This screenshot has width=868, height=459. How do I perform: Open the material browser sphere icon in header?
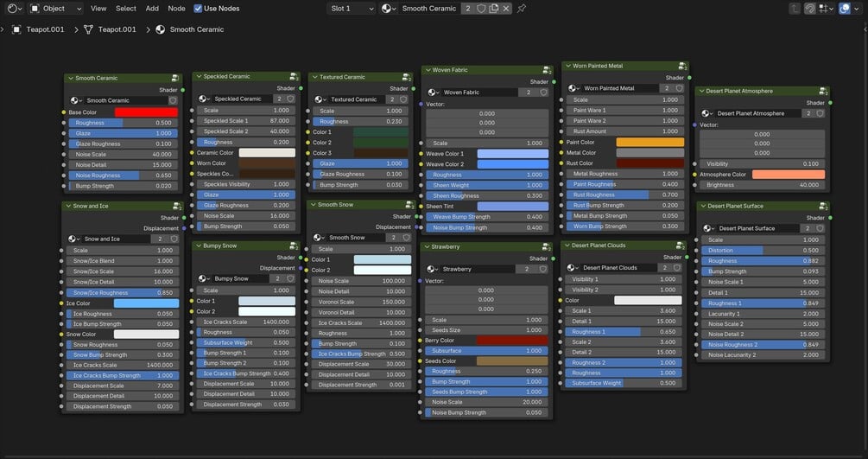point(389,9)
